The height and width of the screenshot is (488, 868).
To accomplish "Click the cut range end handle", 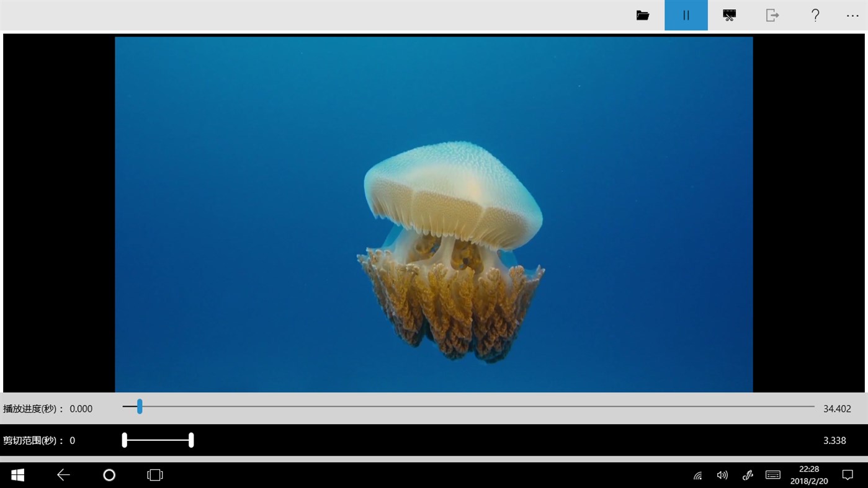I will [x=191, y=440].
